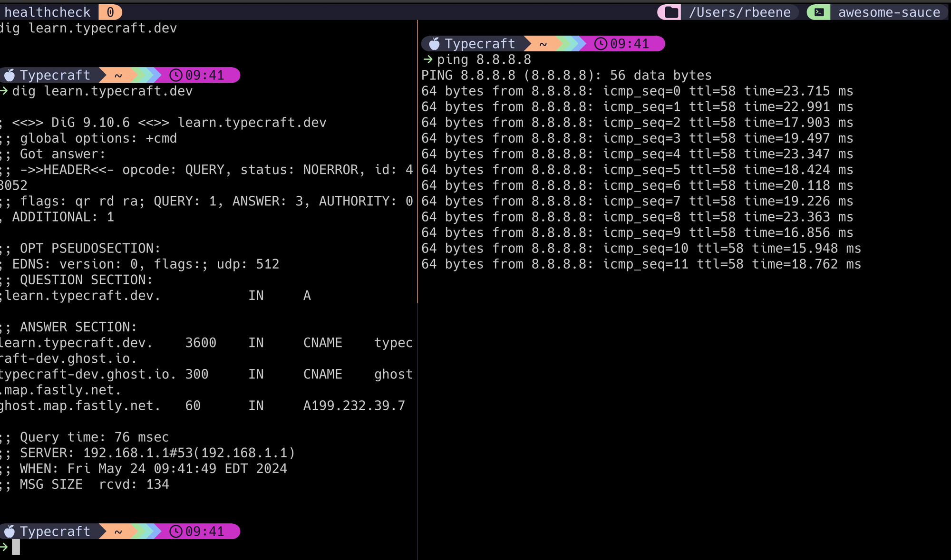Click the ping reply line with icmp_seq=10

coord(641,248)
